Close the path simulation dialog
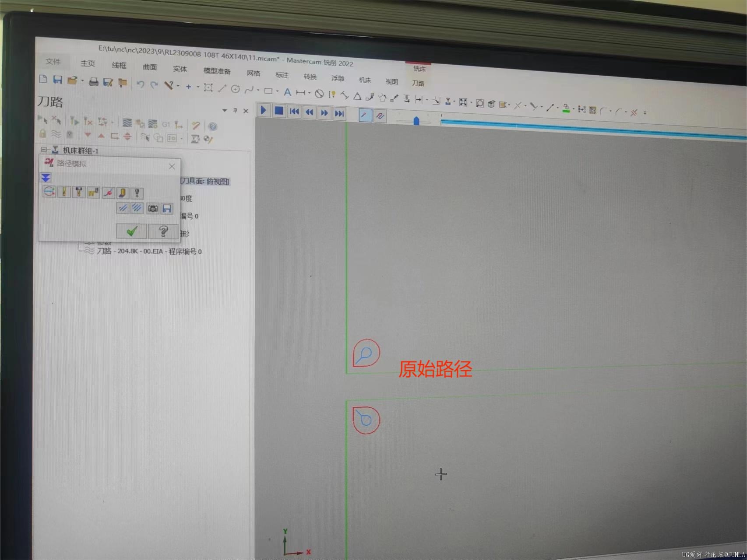Image resolution: width=747 pixels, height=560 pixels. (172, 166)
